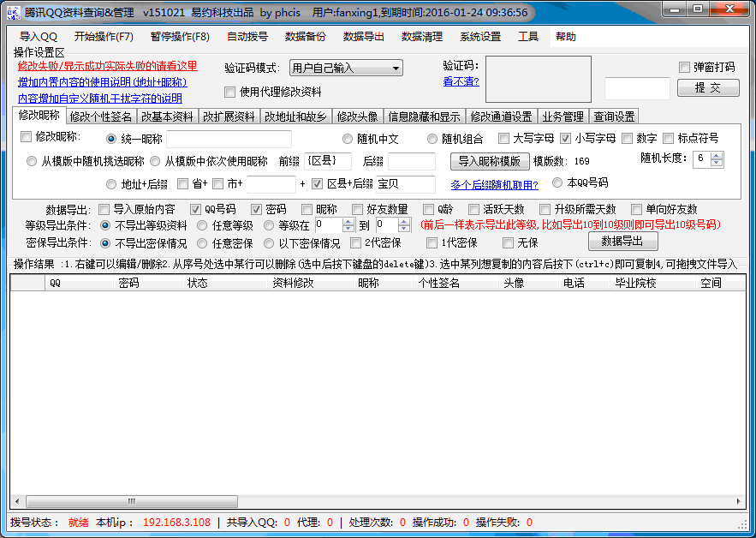Check the 大写字母 checkbox
The image size is (756, 538).
[503, 139]
